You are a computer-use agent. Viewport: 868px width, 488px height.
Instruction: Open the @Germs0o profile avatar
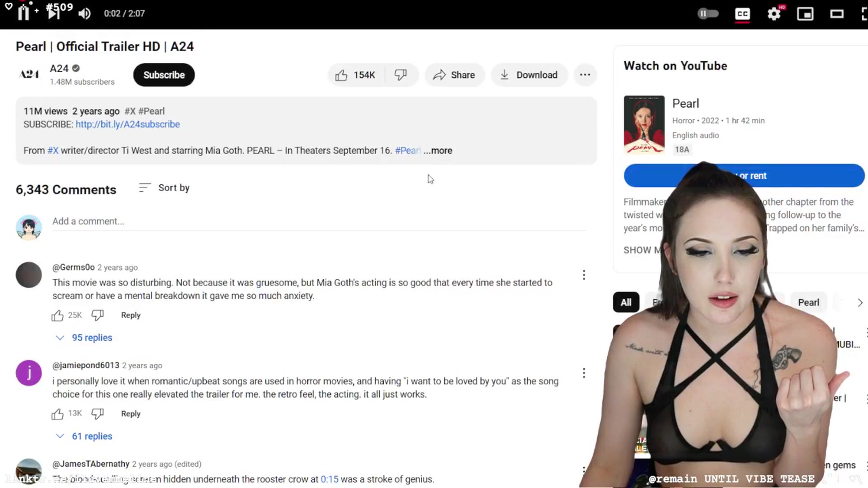29,275
